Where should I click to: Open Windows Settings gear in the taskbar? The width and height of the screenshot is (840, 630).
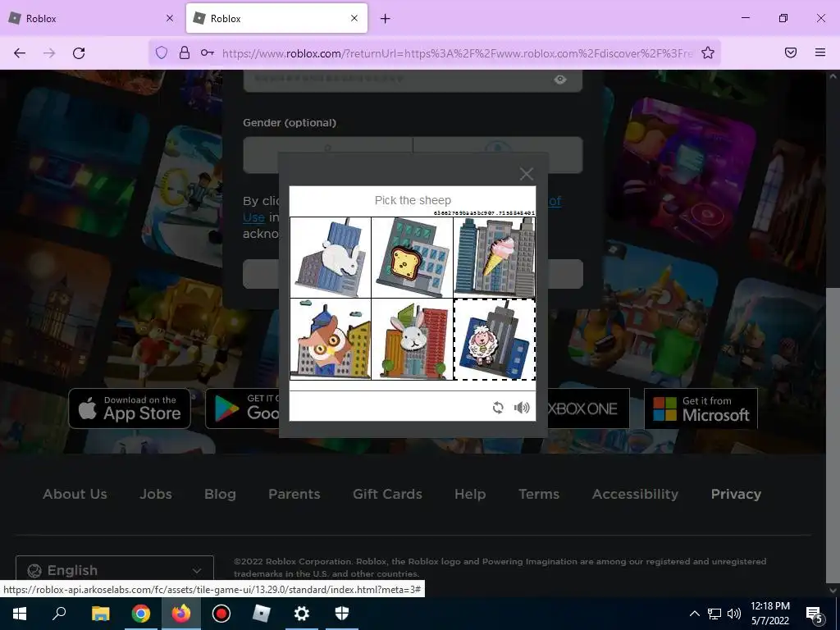[302, 614]
